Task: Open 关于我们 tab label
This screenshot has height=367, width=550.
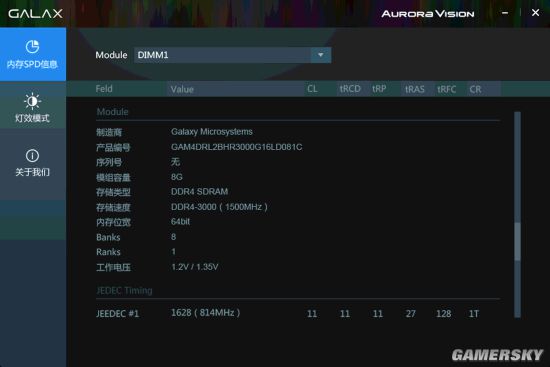Action: click(x=32, y=172)
